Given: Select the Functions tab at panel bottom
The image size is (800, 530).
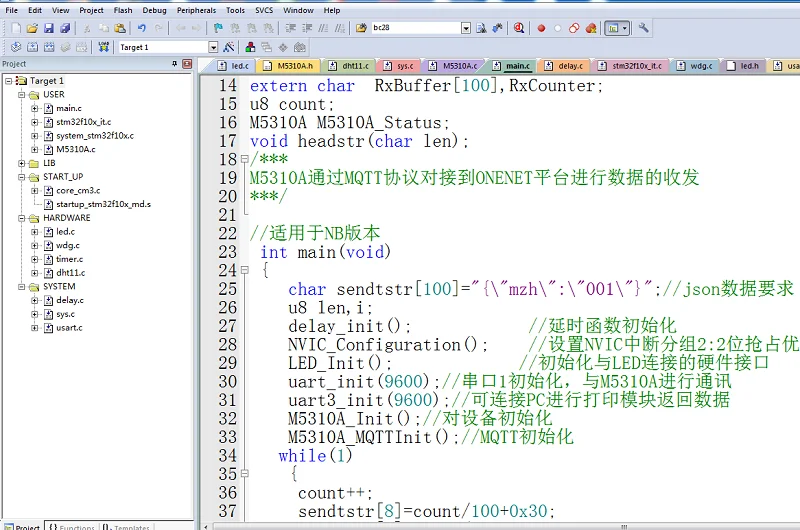Looking at the screenshot, I should 72,527.
